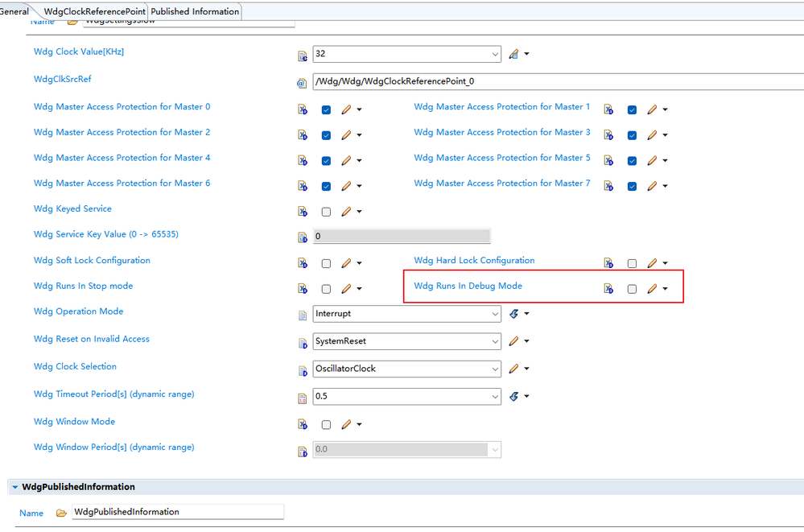Viewport: 804px width, 532px height.
Task: Click pencil icon for Master 4 protection
Action: pos(347,161)
